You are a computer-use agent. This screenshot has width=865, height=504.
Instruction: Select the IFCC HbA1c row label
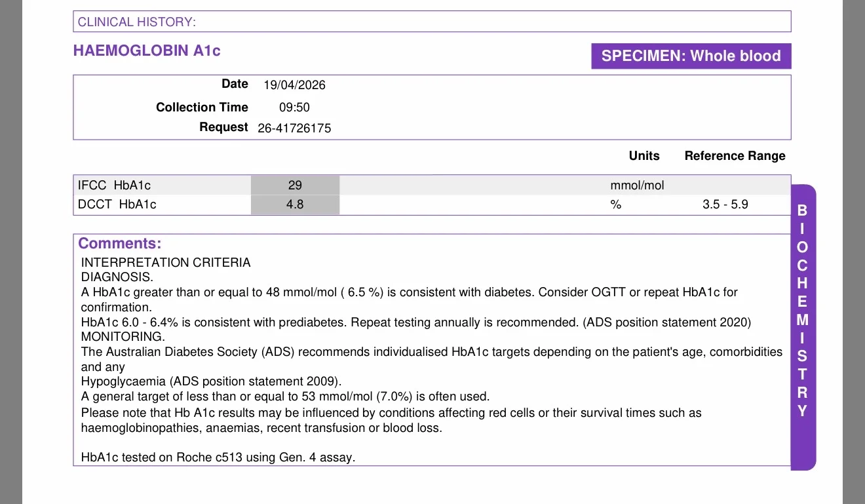114,185
